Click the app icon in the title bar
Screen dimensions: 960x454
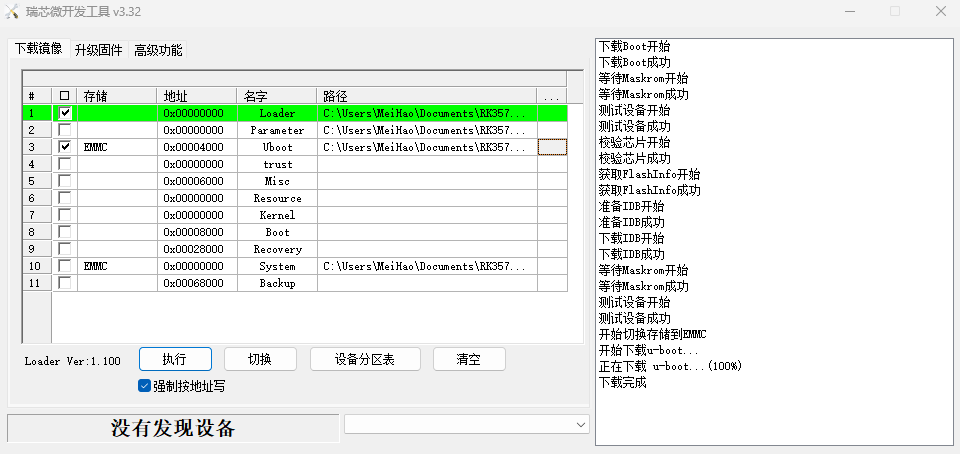click(x=12, y=12)
